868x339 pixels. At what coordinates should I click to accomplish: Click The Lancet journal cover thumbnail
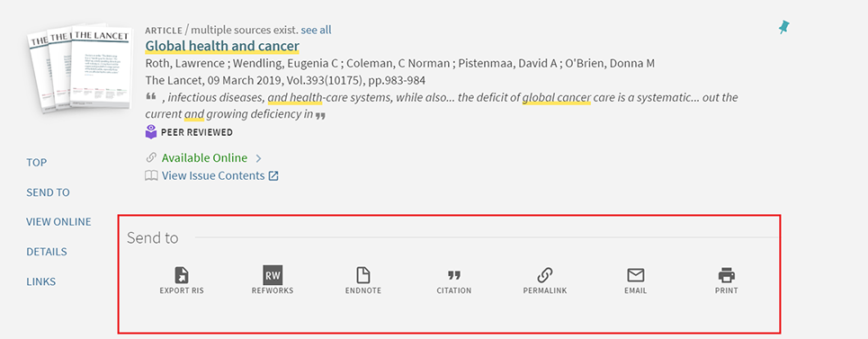pos(80,67)
